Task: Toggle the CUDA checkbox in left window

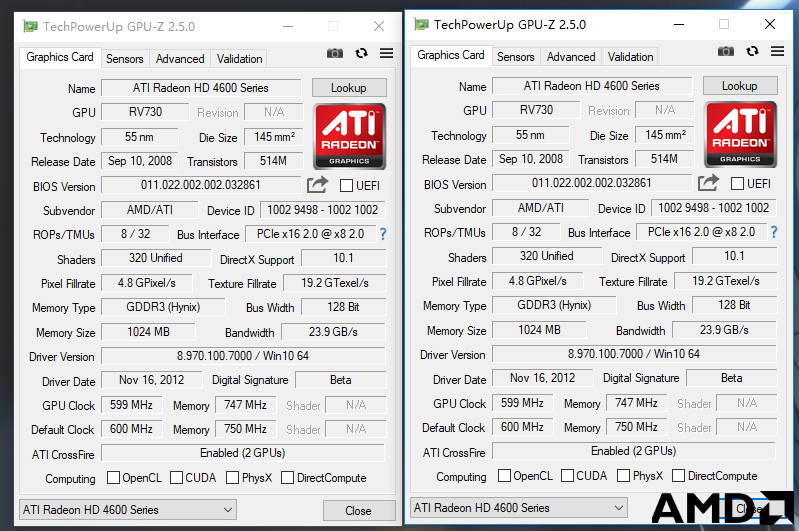Action: pyautogui.click(x=176, y=477)
